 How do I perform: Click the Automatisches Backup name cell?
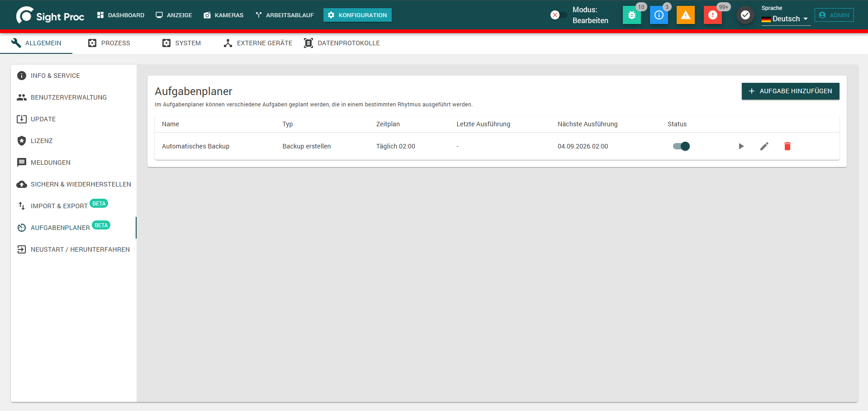click(x=195, y=146)
